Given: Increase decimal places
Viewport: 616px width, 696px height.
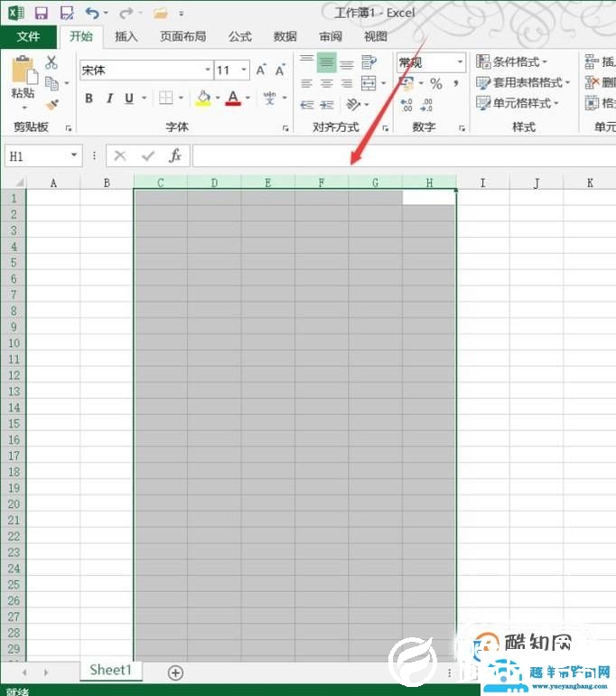Looking at the screenshot, I should (x=406, y=105).
